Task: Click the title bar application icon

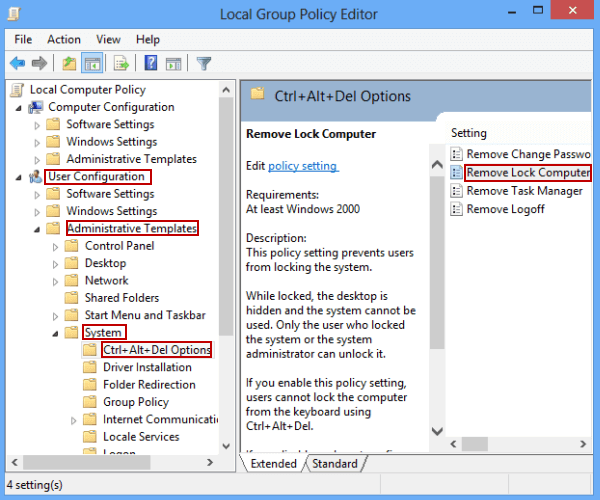Action: coord(14,14)
